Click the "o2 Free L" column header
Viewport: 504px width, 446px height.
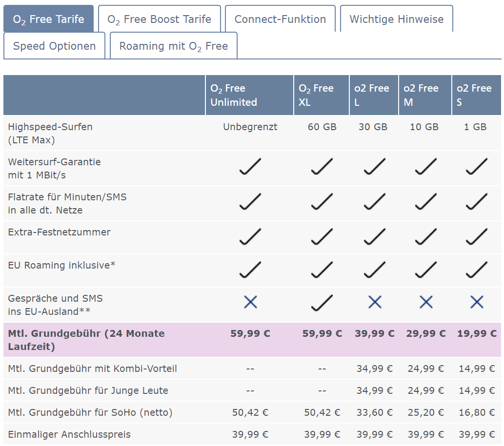pos(374,95)
